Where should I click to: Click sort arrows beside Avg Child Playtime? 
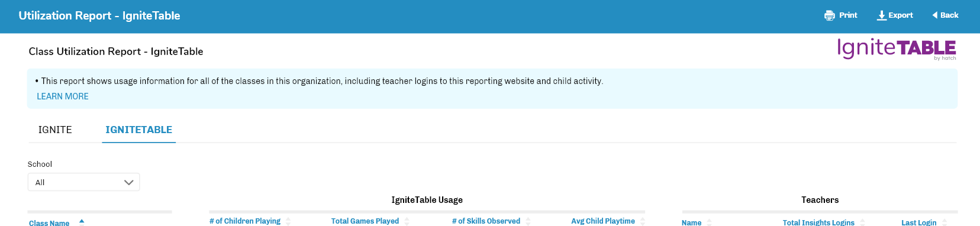[x=643, y=221]
